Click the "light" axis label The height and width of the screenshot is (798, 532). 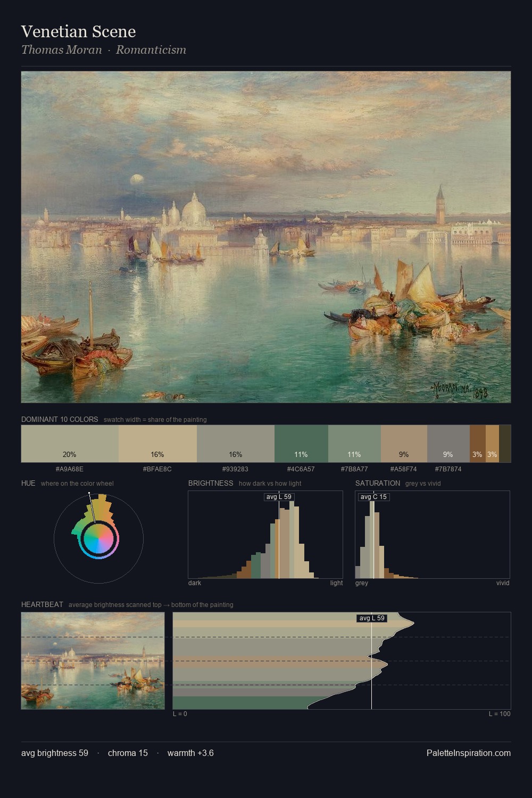[336, 583]
